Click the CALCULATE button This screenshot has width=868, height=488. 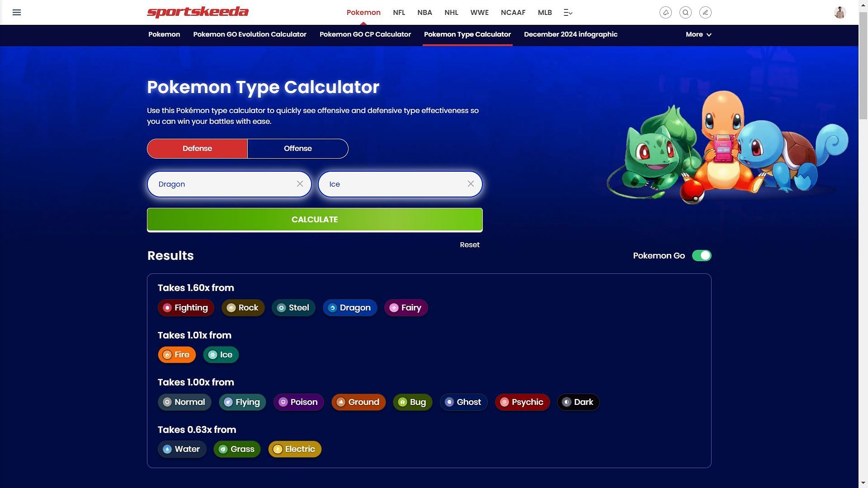point(315,219)
